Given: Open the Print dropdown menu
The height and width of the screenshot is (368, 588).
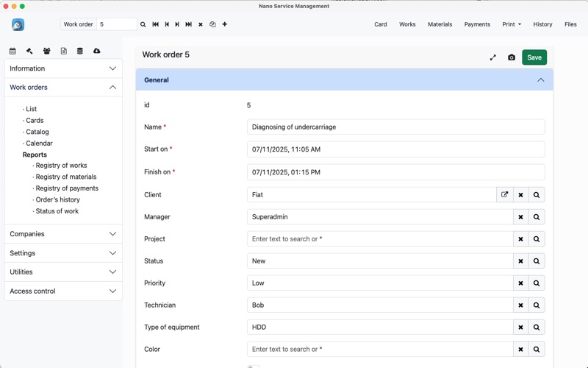Looking at the screenshot, I should [512, 24].
